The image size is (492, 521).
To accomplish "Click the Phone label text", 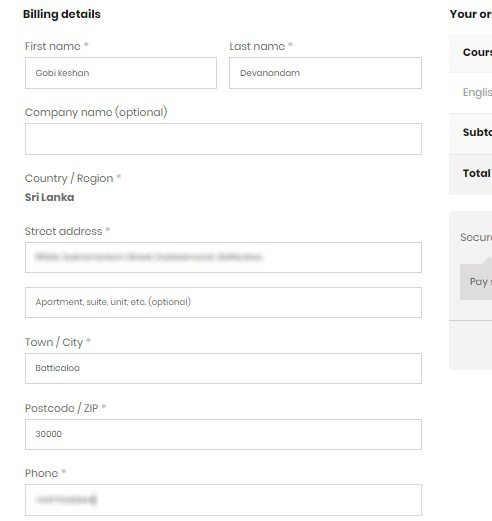I will click(42, 473).
